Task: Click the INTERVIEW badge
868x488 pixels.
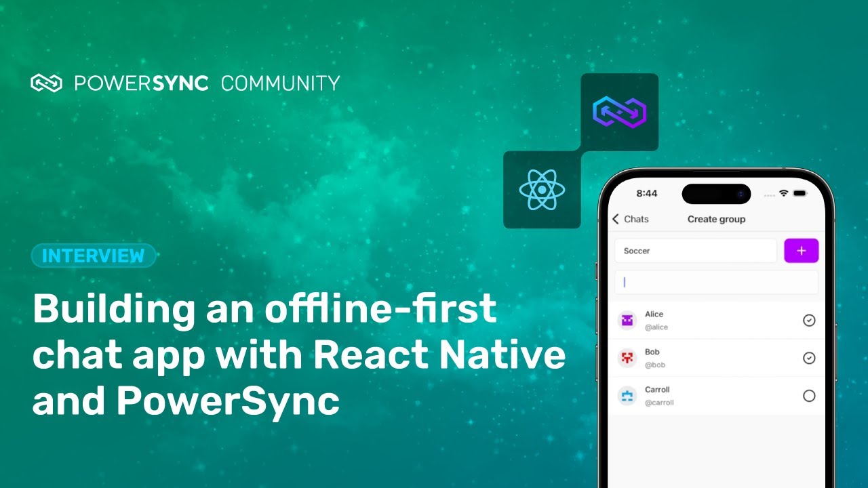Action: coord(94,256)
